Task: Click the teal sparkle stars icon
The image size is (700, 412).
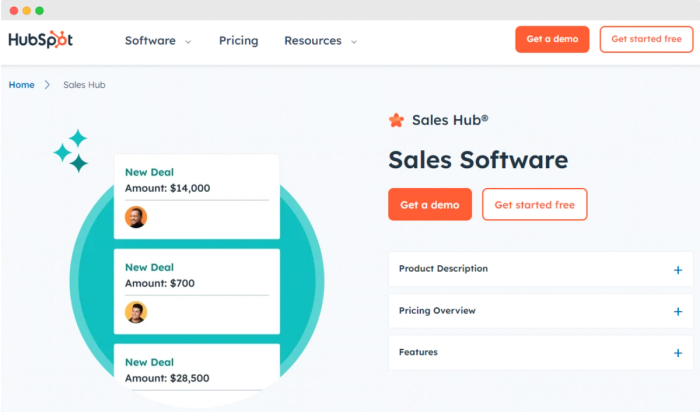Action: point(71,150)
